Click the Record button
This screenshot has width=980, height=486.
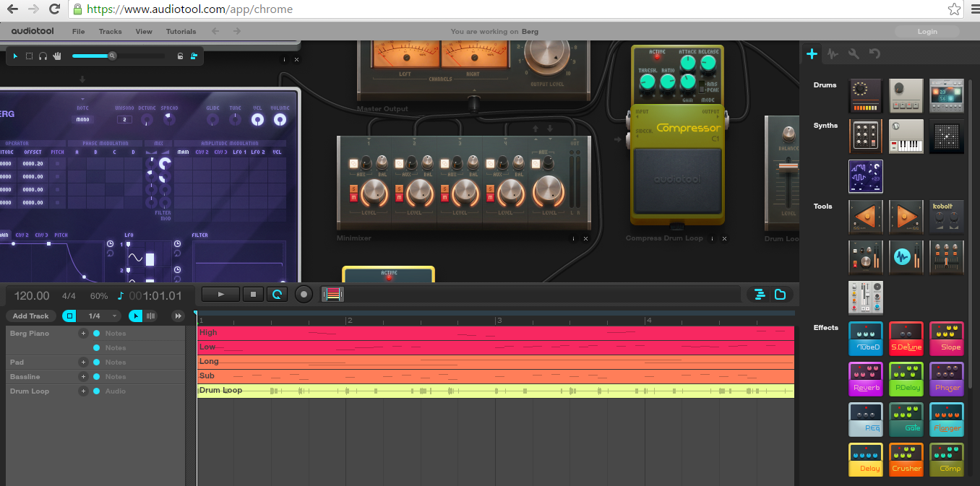click(x=304, y=294)
